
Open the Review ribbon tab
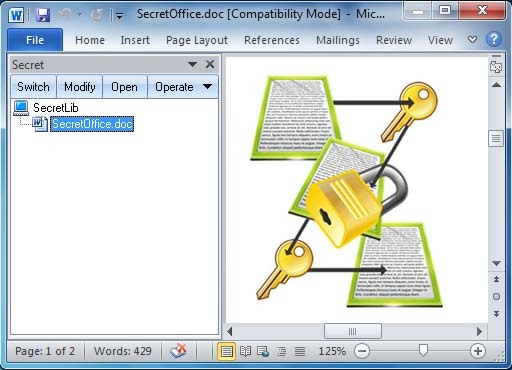pyautogui.click(x=394, y=40)
